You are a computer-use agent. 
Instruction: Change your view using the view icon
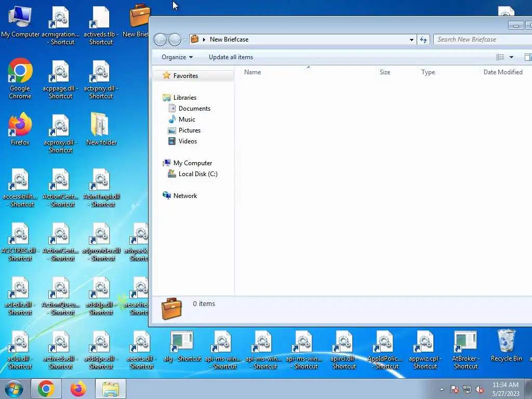click(500, 57)
